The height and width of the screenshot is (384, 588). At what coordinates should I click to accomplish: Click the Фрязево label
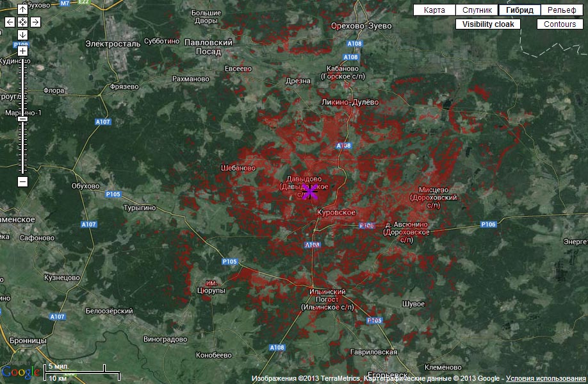click(124, 87)
